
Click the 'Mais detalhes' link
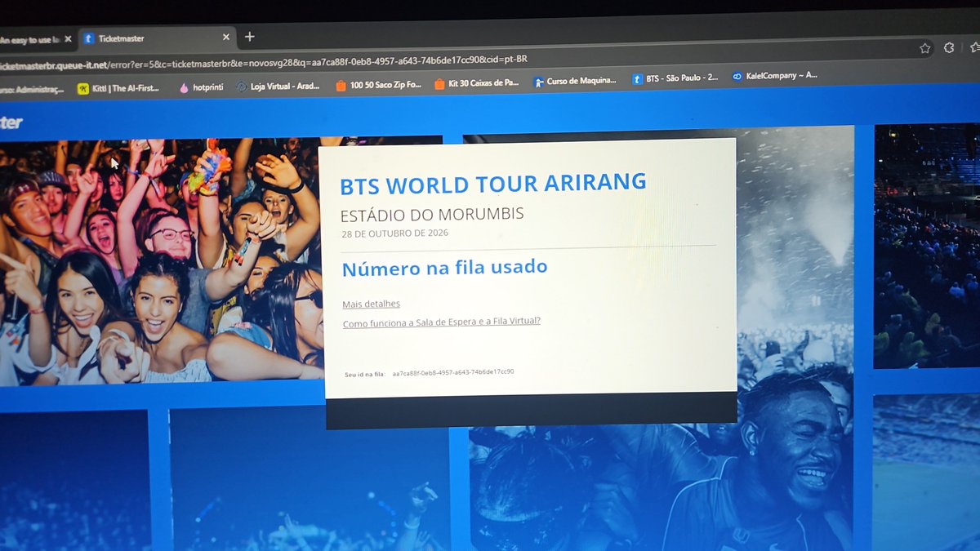click(372, 304)
